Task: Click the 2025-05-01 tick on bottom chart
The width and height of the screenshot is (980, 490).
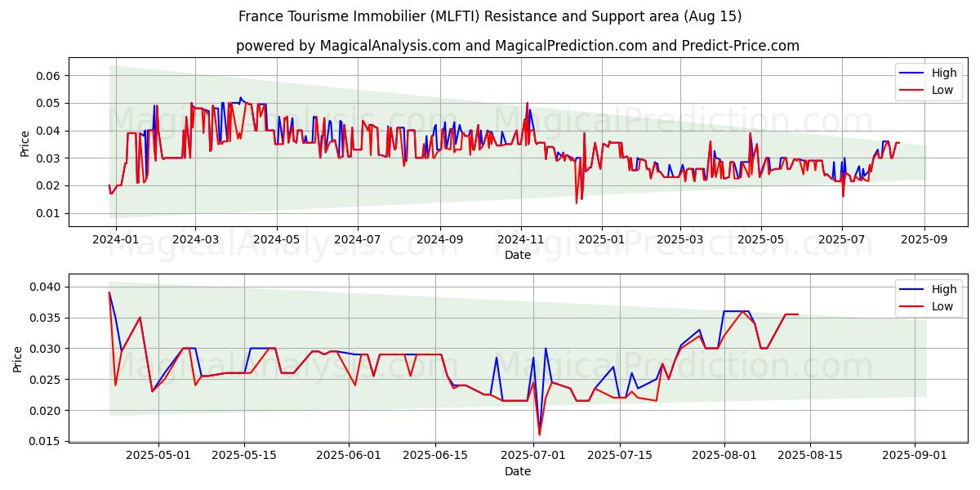Action: click(x=158, y=457)
